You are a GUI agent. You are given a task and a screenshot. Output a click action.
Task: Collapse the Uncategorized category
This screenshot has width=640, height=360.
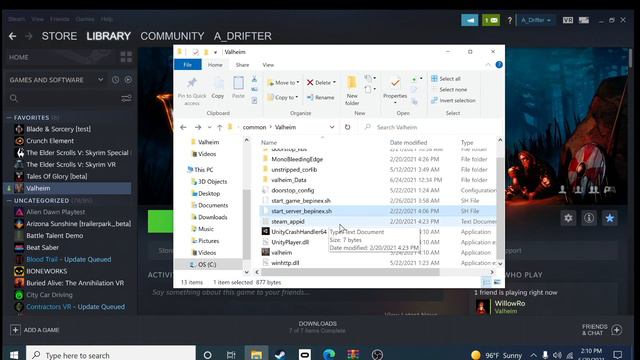(9, 201)
